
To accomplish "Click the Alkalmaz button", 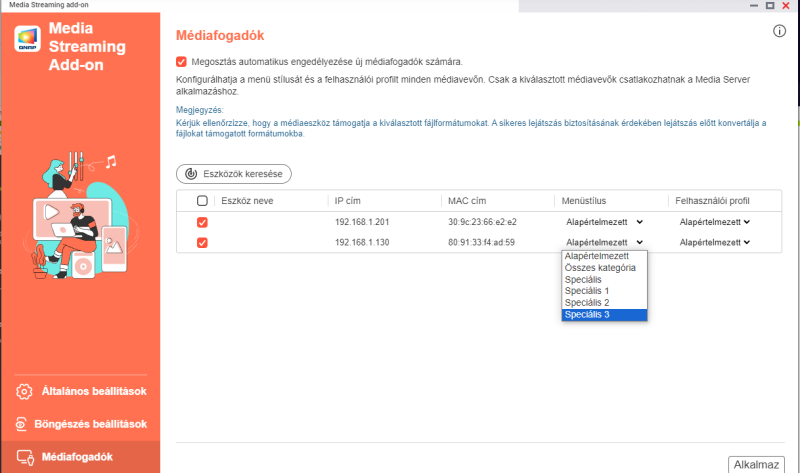I will (x=756, y=464).
